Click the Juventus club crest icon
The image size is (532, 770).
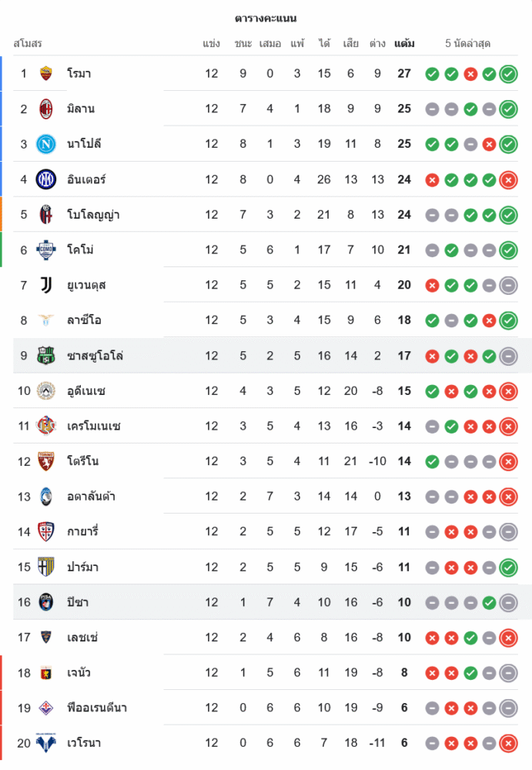coord(46,285)
